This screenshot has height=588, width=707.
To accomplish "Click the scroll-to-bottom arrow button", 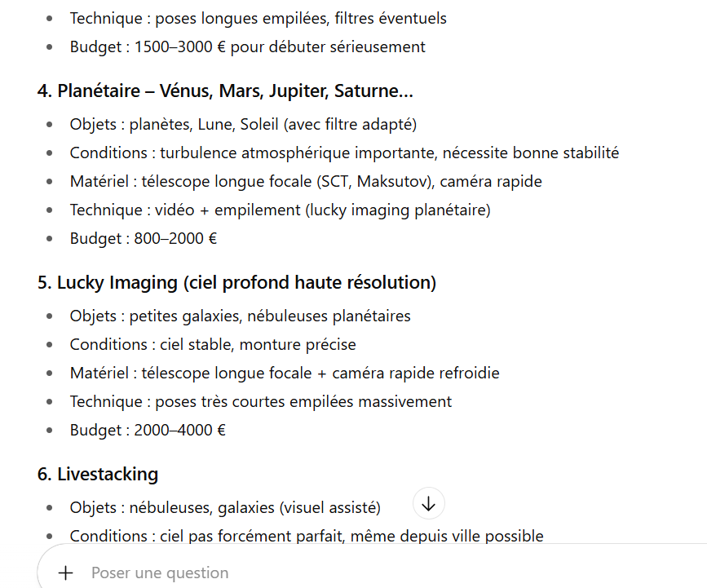I will 429,504.
